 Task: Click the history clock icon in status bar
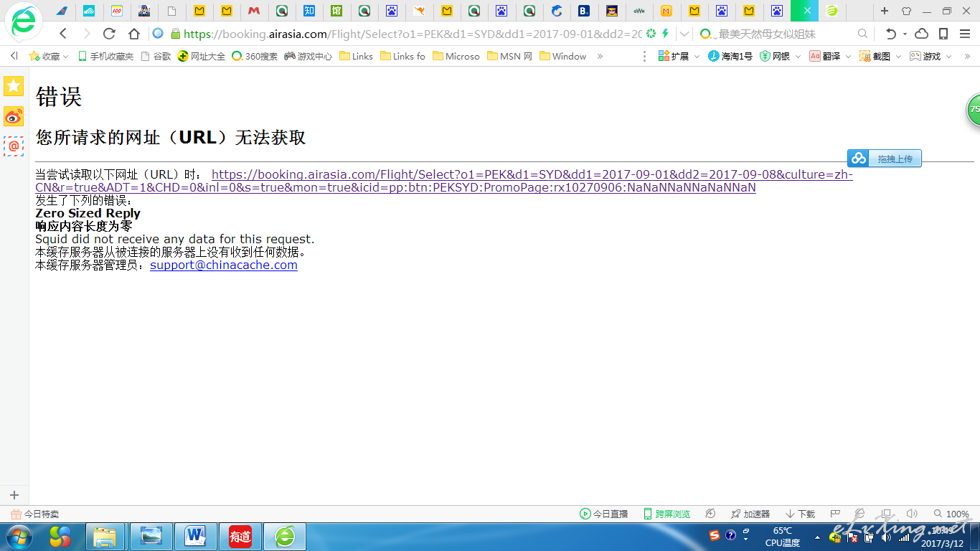(x=710, y=514)
